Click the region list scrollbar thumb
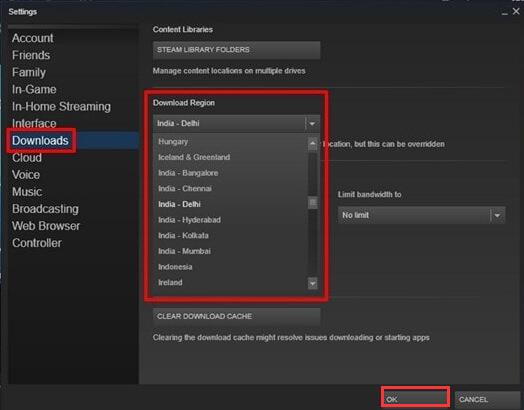This screenshot has height=410, width=524. (x=312, y=202)
